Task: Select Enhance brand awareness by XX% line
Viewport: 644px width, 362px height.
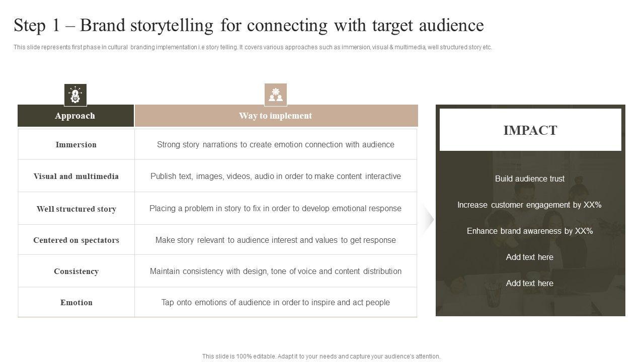Action: (x=530, y=231)
